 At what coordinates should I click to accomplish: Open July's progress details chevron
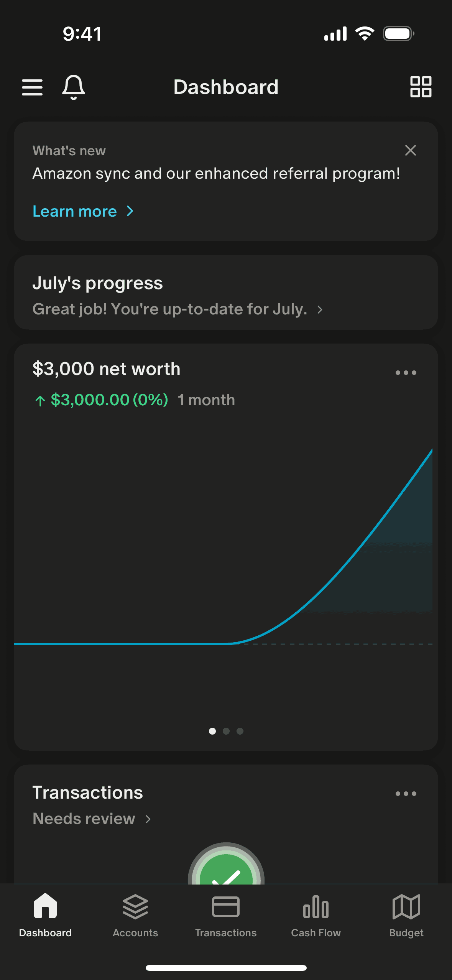(x=320, y=309)
